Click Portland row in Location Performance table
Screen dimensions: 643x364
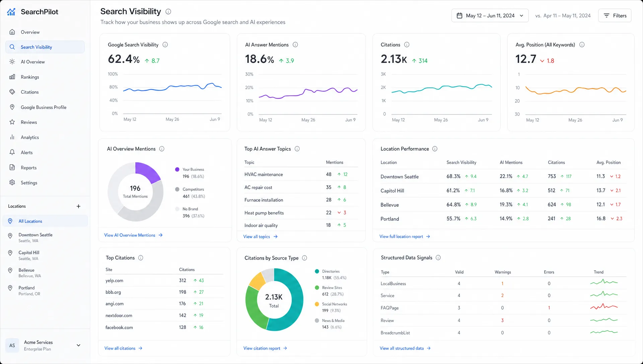click(x=503, y=218)
